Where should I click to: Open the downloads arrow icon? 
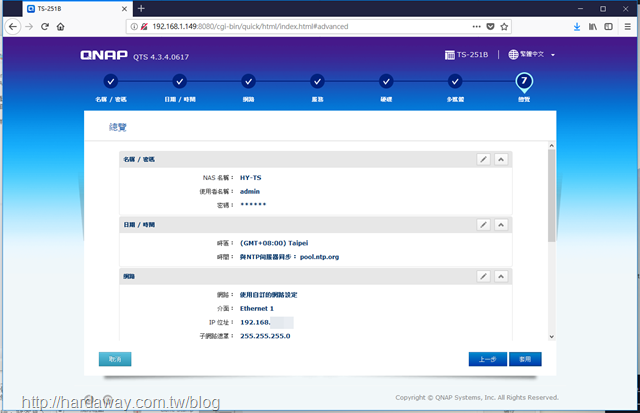click(577, 27)
